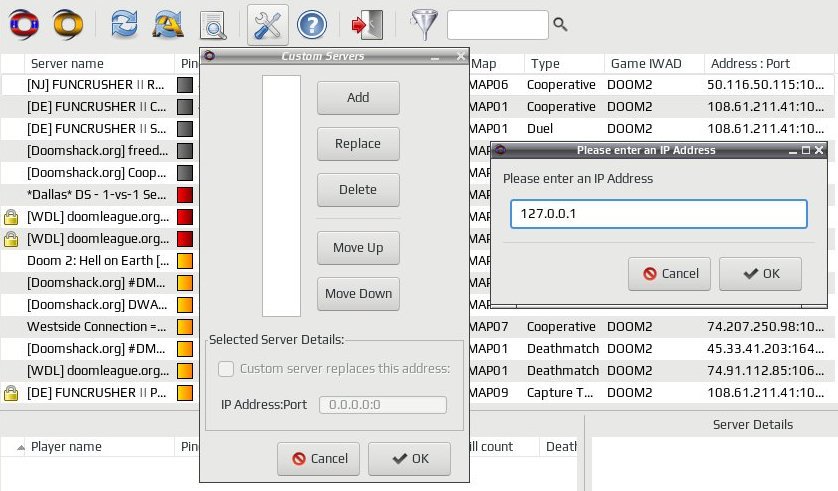This screenshot has height=491, width=838.
Task: Click the red-blue Launch Odamex toolbar icon
Action: click(24, 24)
